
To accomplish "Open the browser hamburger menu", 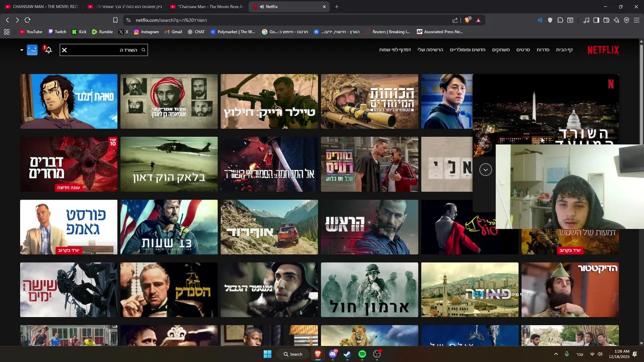I will tap(636, 20).
